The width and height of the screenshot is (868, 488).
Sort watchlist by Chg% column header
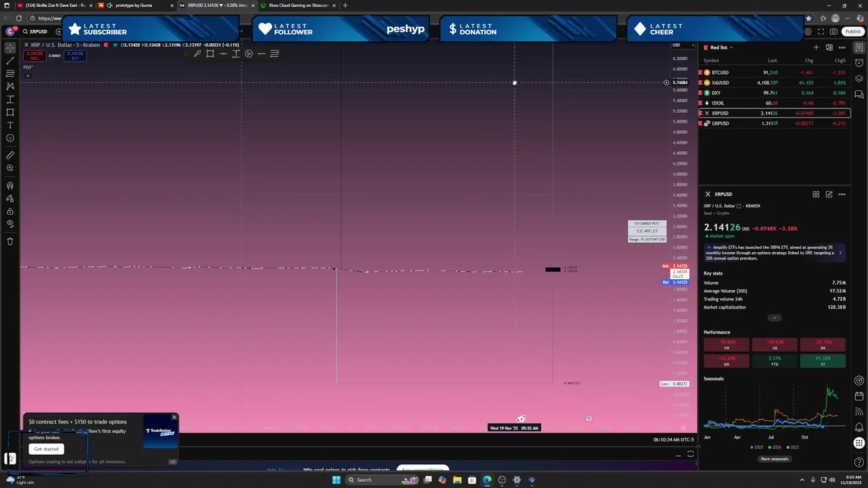[840, 60]
